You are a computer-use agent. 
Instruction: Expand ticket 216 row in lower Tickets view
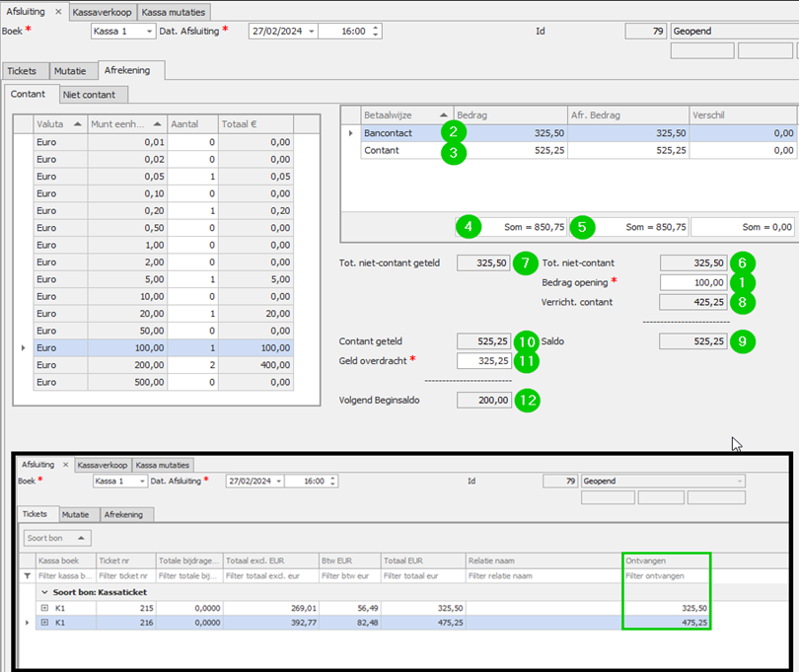click(x=44, y=622)
